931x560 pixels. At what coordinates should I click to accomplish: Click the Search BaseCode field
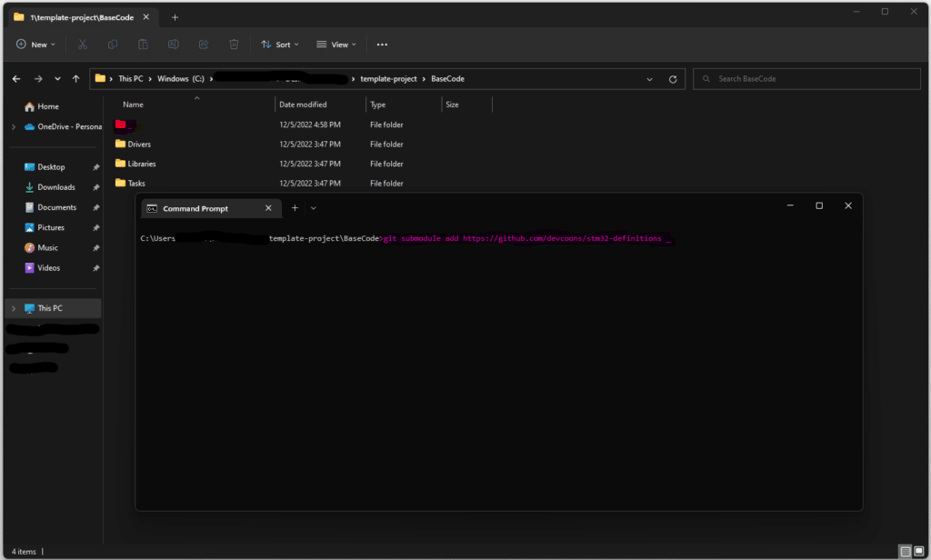pyautogui.click(x=807, y=78)
